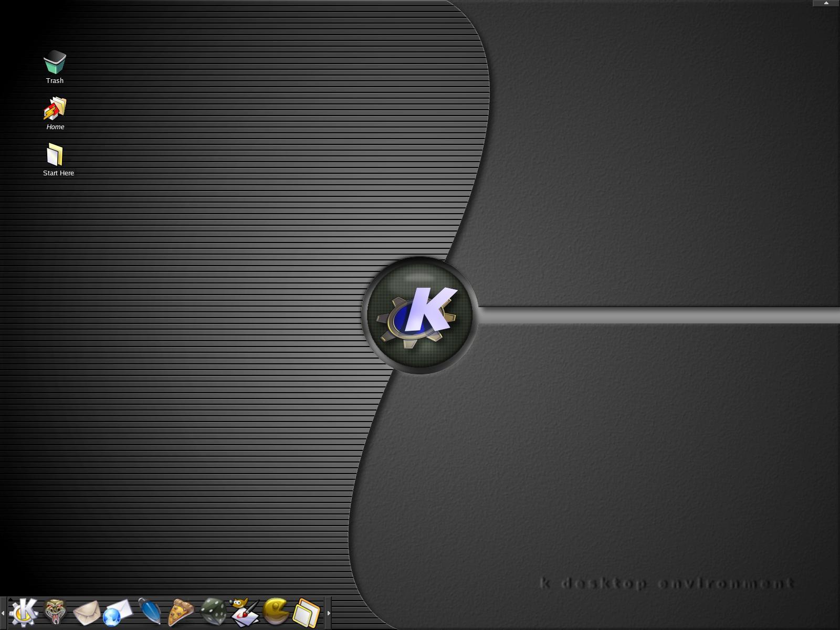Collapse panel using right hide arrow

[x=329, y=613]
